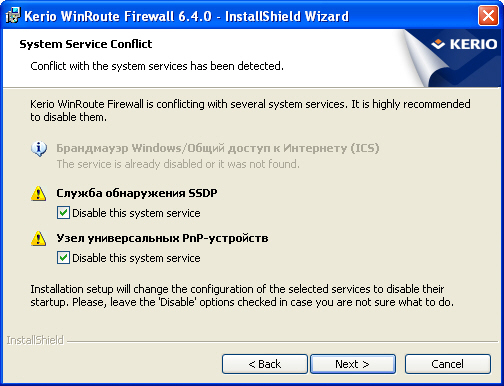Click the InstallShield label near the bottom
This screenshot has width=504, height=386.
[35, 340]
